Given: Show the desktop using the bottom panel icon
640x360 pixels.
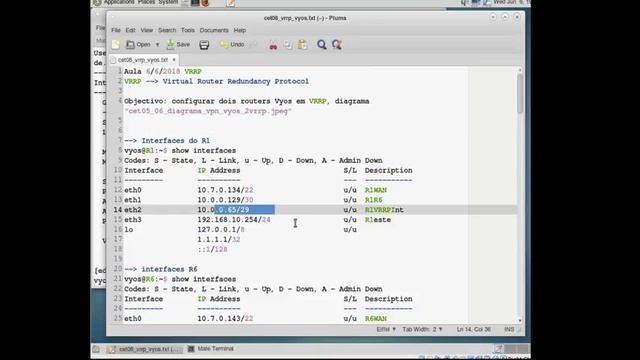Looking at the screenshot, I should [96, 349].
